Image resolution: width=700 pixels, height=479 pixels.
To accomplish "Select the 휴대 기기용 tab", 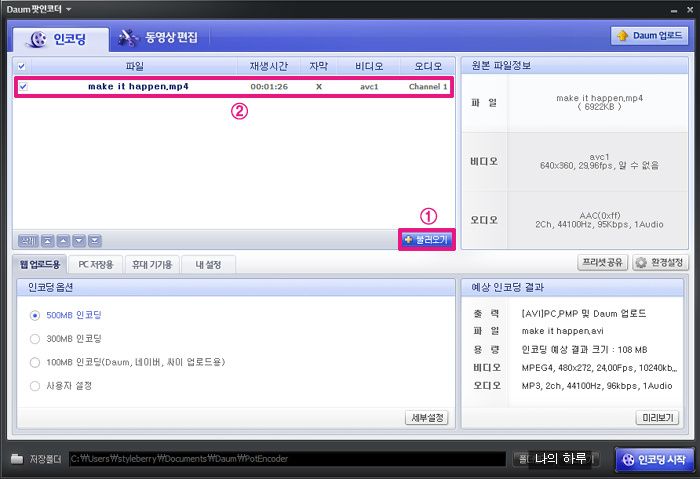I will click(152, 265).
